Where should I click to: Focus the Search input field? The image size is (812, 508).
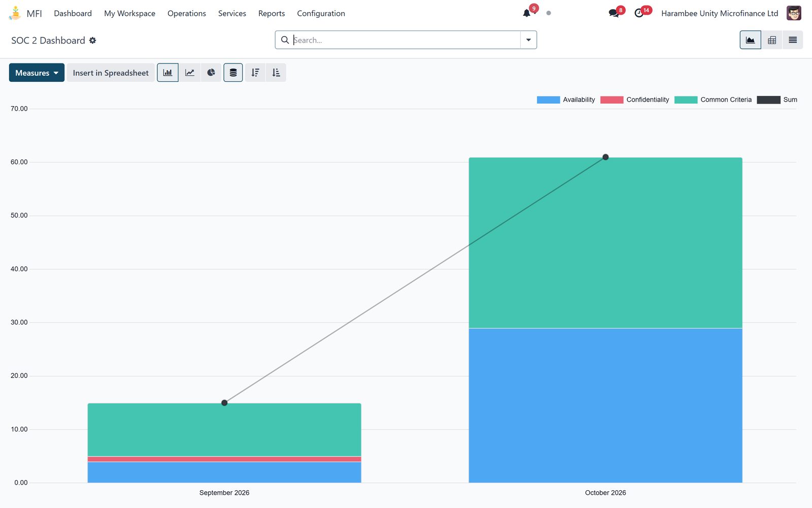406,40
